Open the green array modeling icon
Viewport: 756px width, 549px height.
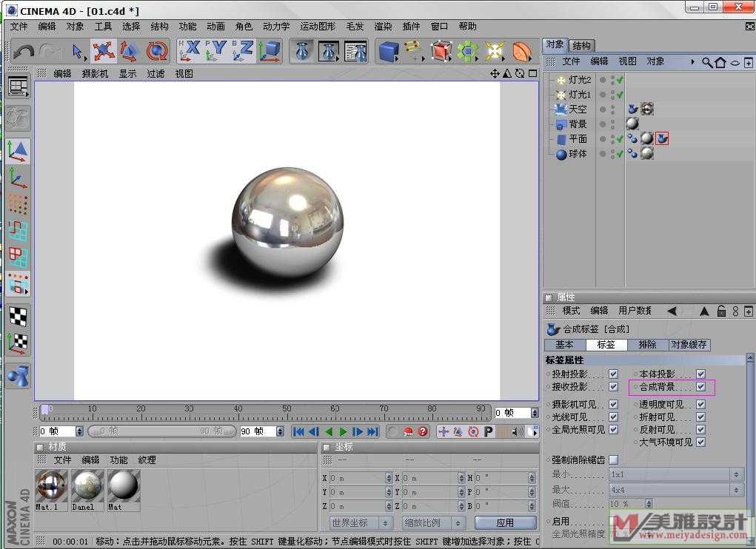(468, 52)
